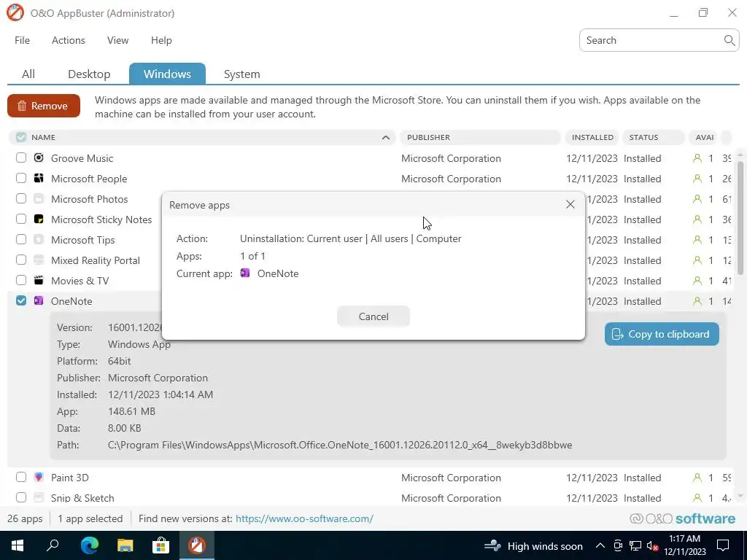Check the Paint 3D checkbox

point(21,477)
